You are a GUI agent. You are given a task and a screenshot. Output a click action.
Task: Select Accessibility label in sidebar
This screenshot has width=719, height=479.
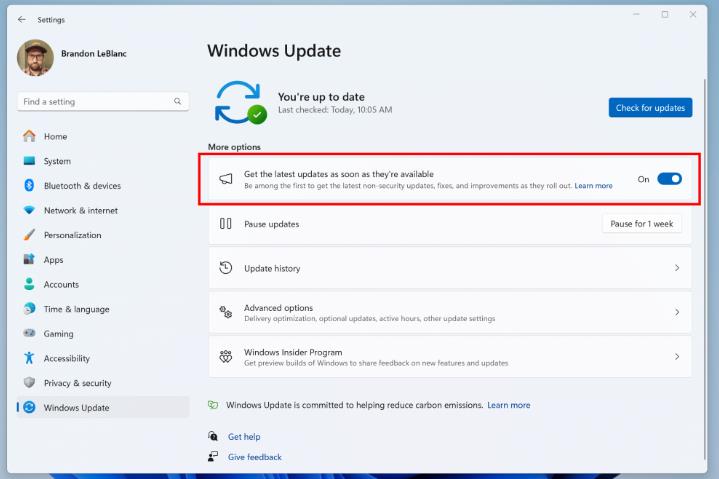pos(66,358)
